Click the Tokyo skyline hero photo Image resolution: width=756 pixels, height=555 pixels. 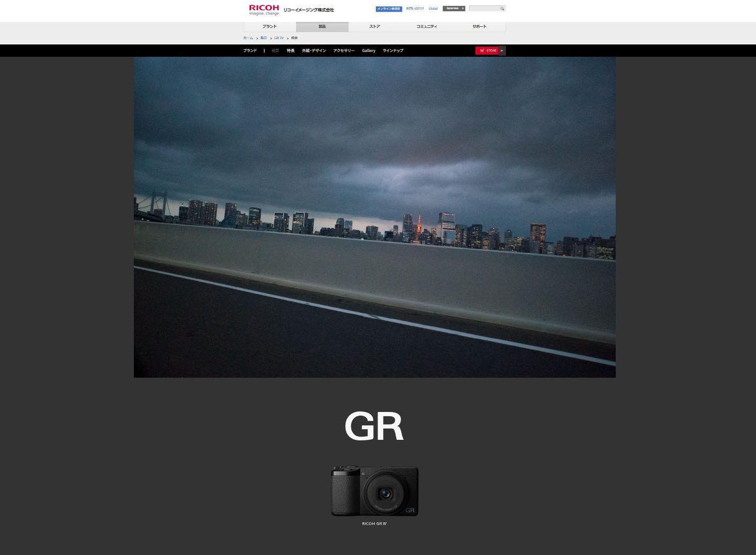point(375,217)
